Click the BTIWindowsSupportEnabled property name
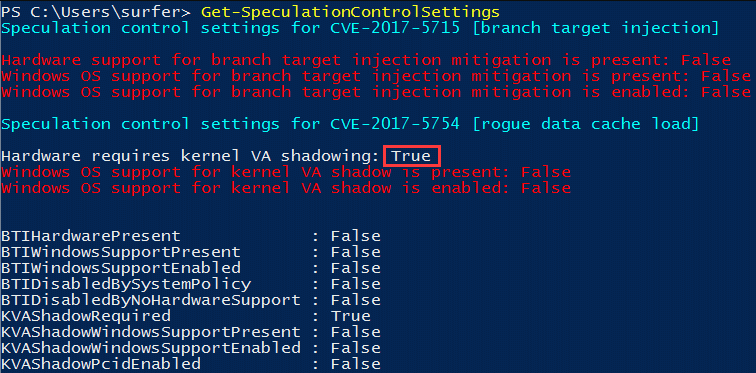This screenshot has height=373, width=756. click(121, 268)
